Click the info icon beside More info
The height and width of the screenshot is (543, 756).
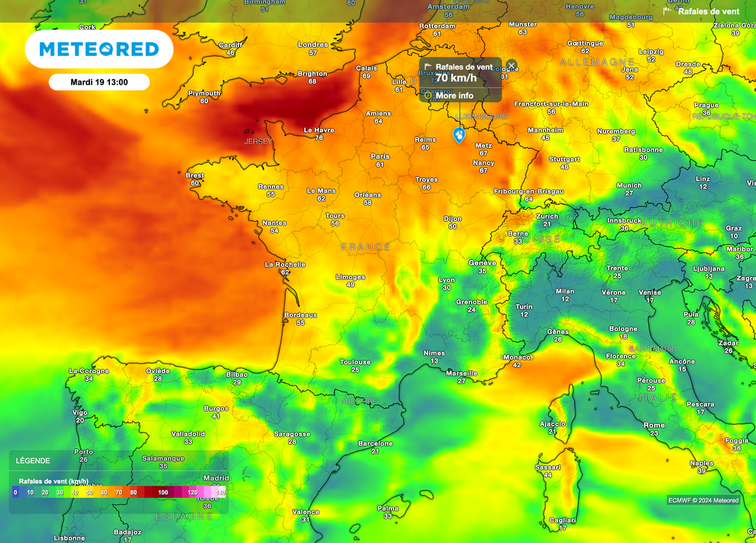coord(427,95)
